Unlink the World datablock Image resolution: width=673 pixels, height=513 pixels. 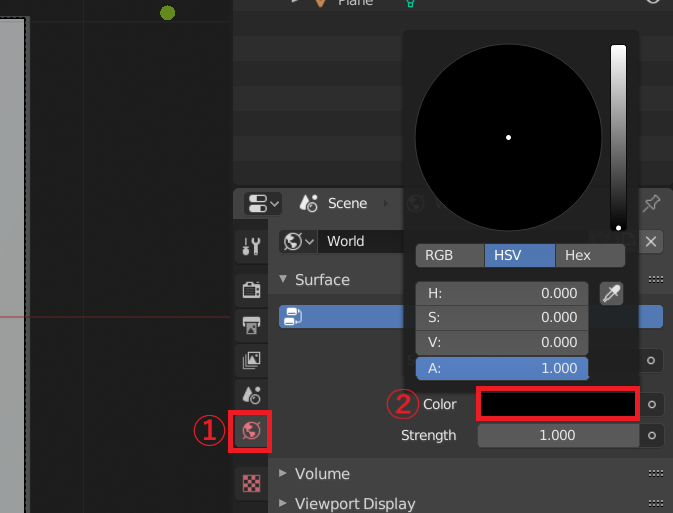pos(651,242)
